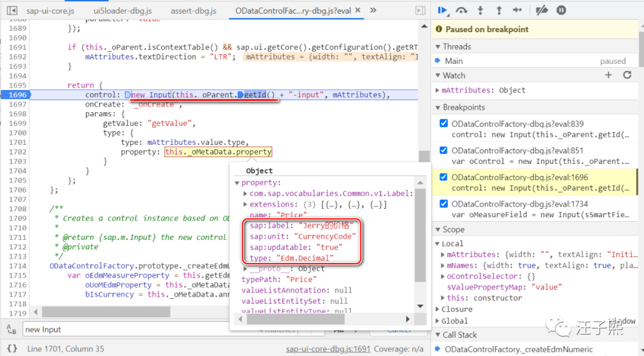Click the Step icon in debugger toolbar

point(518,11)
